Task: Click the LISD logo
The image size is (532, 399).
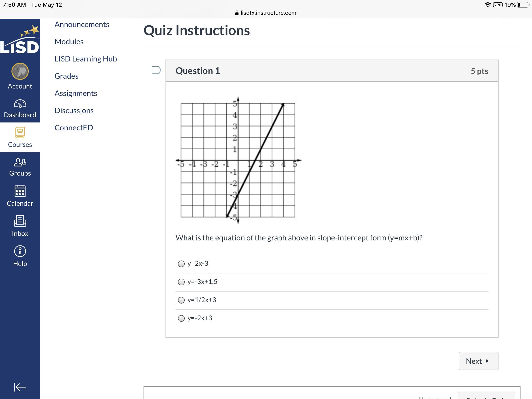Action: point(20,40)
